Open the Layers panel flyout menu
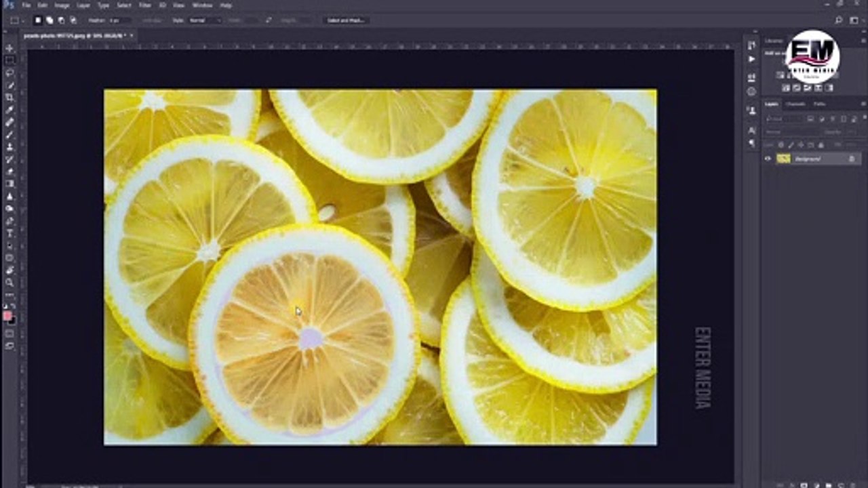The width and height of the screenshot is (868, 488). pyautogui.click(x=863, y=104)
